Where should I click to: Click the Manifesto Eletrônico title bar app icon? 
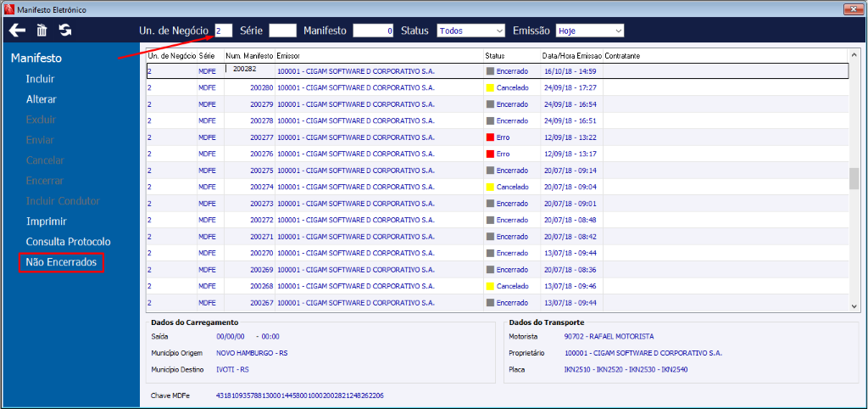click(x=8, y=10)
